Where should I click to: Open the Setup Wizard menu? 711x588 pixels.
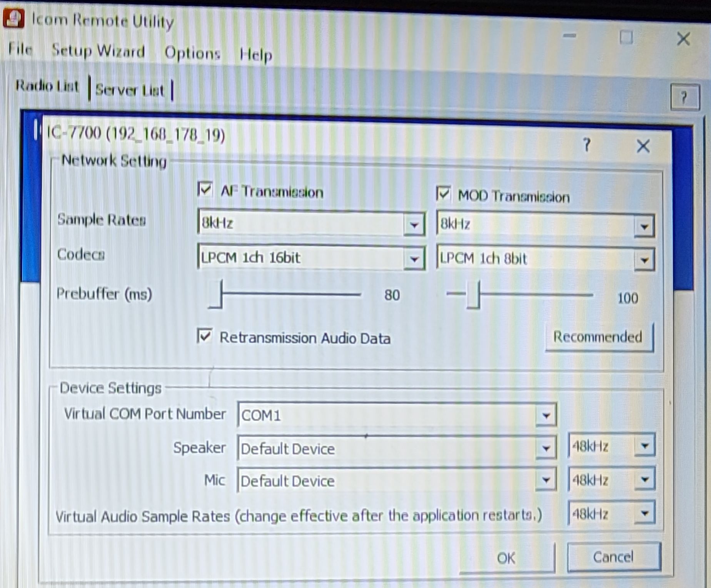tap(98, 51)
